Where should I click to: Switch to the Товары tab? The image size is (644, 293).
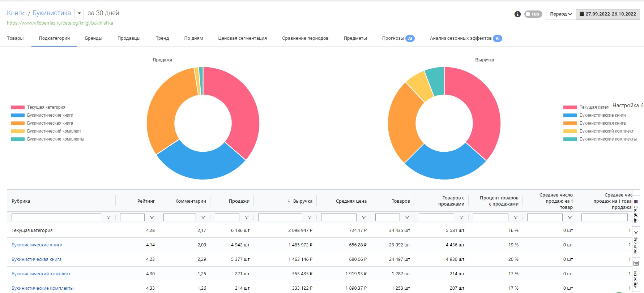15,38
